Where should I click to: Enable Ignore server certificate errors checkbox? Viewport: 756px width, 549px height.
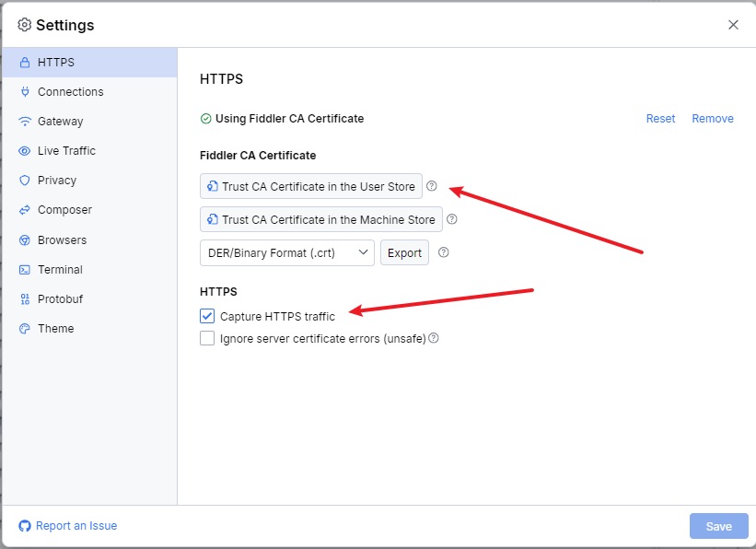click(207, 338)
